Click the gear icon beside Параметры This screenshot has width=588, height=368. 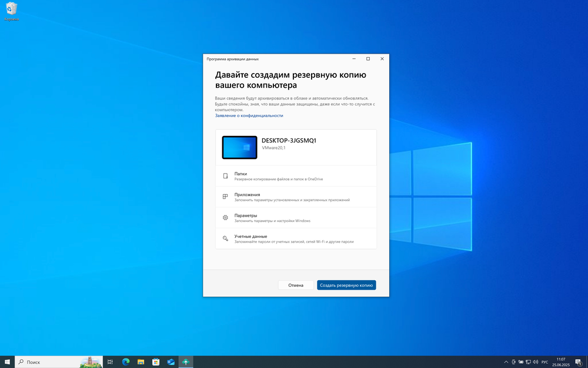[x=225, y=217]
